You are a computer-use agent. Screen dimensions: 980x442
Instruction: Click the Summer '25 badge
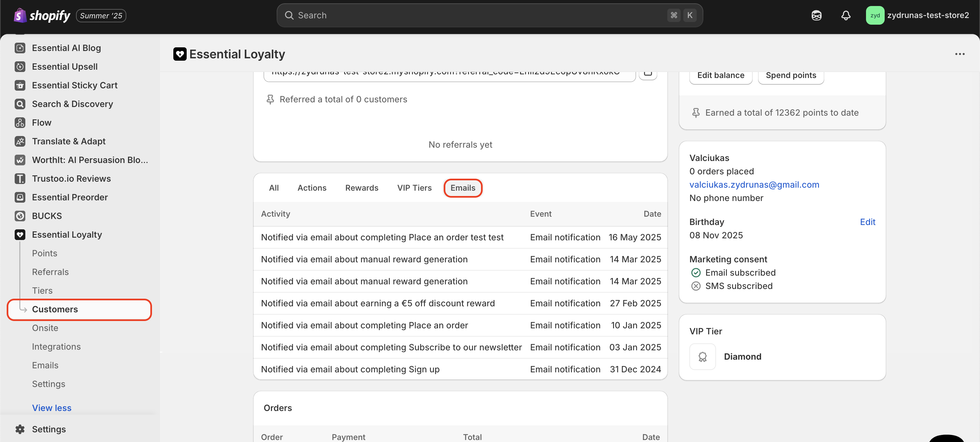tap(101, 16)
